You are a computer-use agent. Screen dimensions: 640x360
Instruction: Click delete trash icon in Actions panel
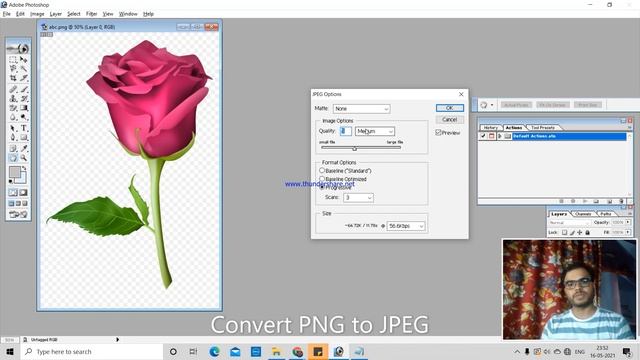pos(622,201)
